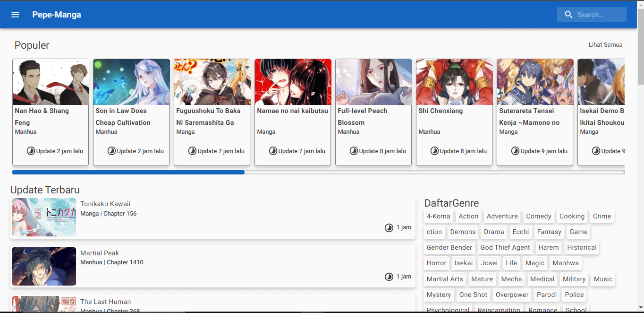This screenshot has height=313, width=644.
Task: Select the Adventure genre chip
Action: coord(502,216)
